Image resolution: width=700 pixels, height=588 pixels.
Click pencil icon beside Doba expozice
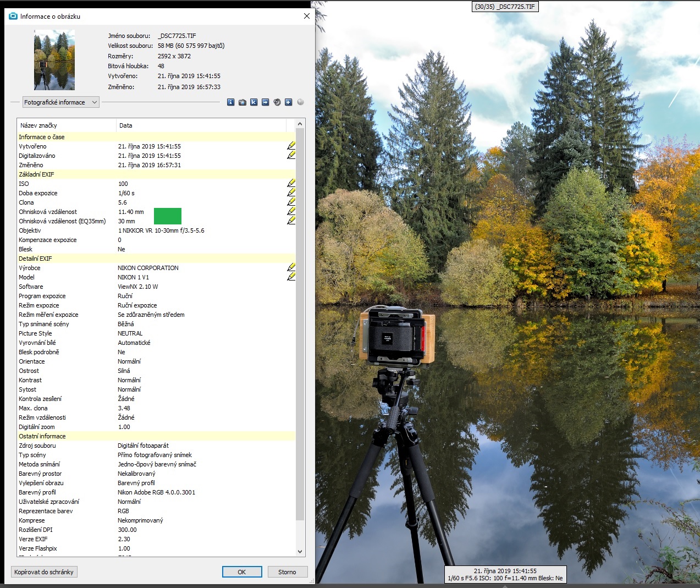291,193
